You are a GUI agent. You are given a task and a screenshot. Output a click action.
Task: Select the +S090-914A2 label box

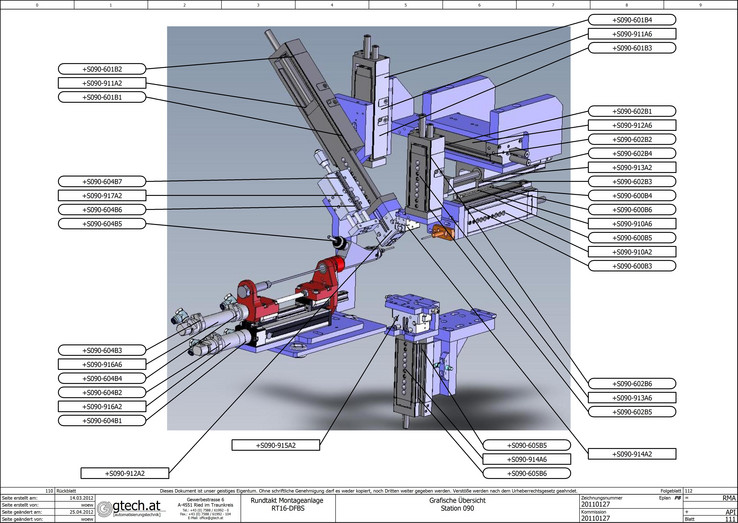coord(632,454)
